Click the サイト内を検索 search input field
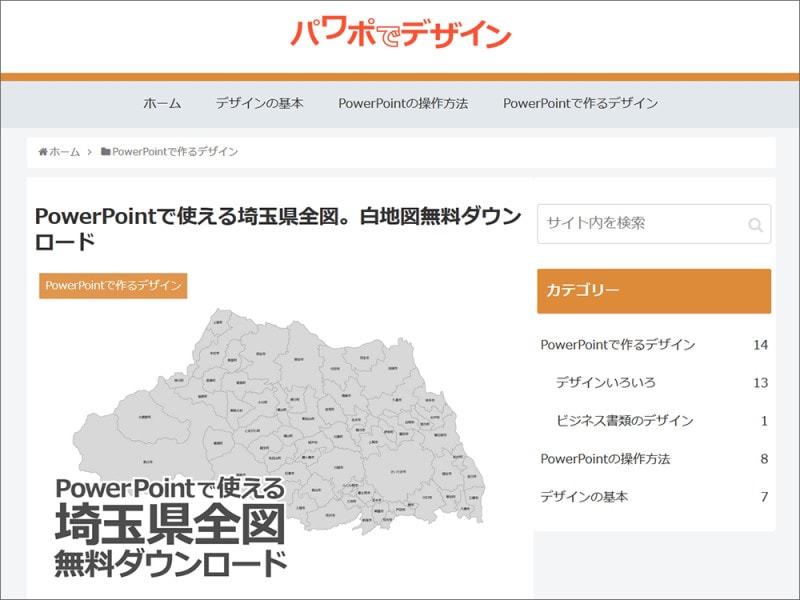The image size is (800, 600). pos(630,224)
